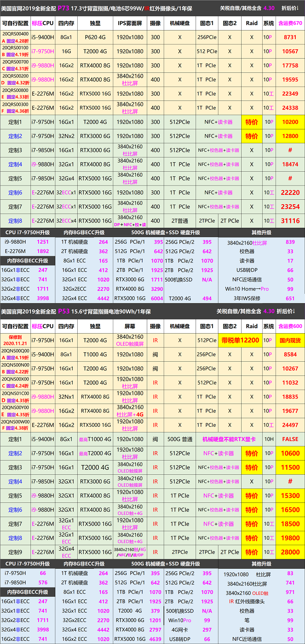305x644 pixels.
Task: Click the 含运费600 column header
Action: click(290, 326)
